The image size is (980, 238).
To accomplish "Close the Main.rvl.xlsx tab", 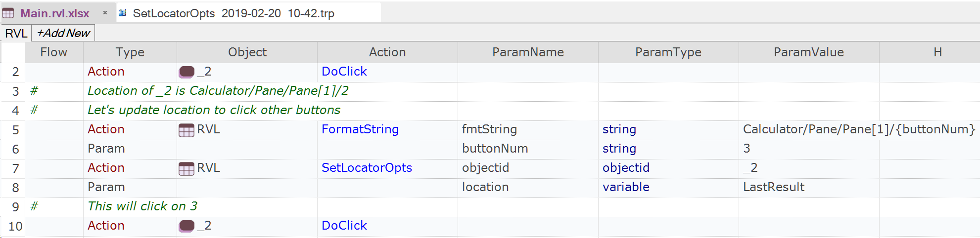I will point(105,13).
